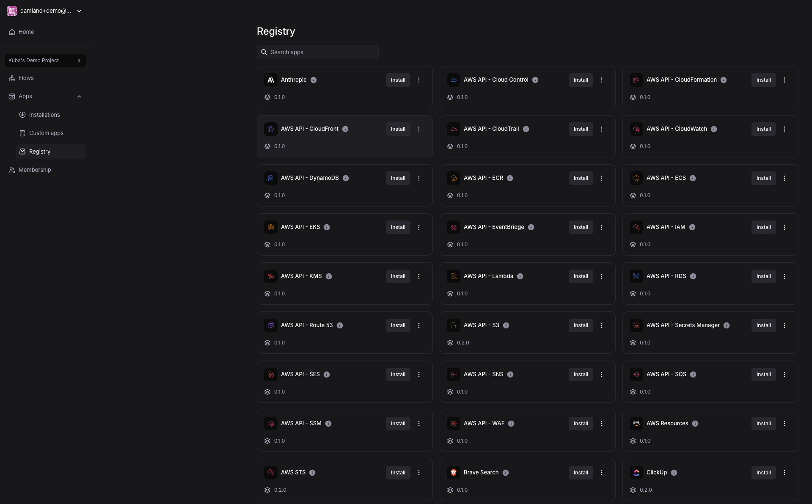Image resolution: width=812 pixels, height=504 pixels.
Task: Open the kebab menu on AWS API - SQS card
Action: click(784, 375)
